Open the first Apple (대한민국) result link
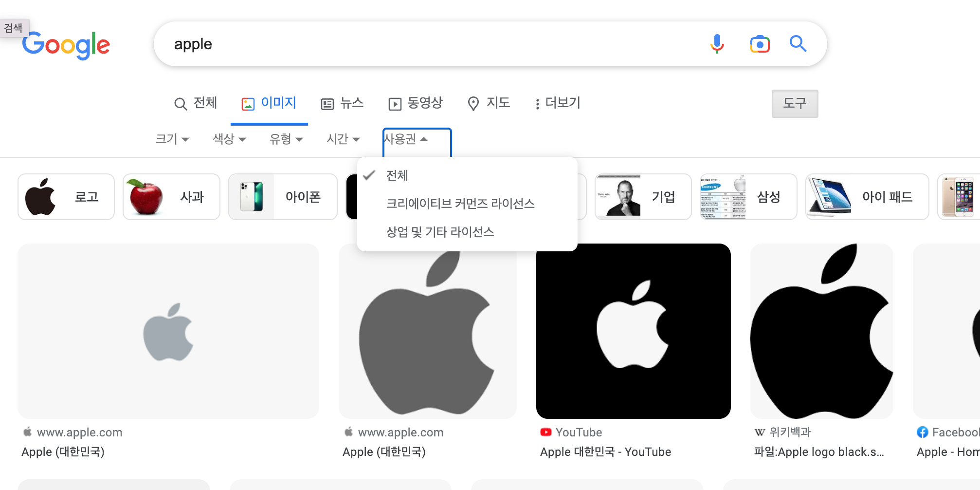The image size is (980, 490). click(63, 452)
